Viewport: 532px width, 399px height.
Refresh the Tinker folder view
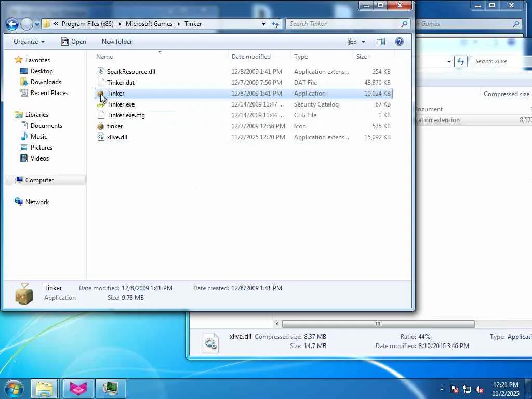(x=275, y=24)
